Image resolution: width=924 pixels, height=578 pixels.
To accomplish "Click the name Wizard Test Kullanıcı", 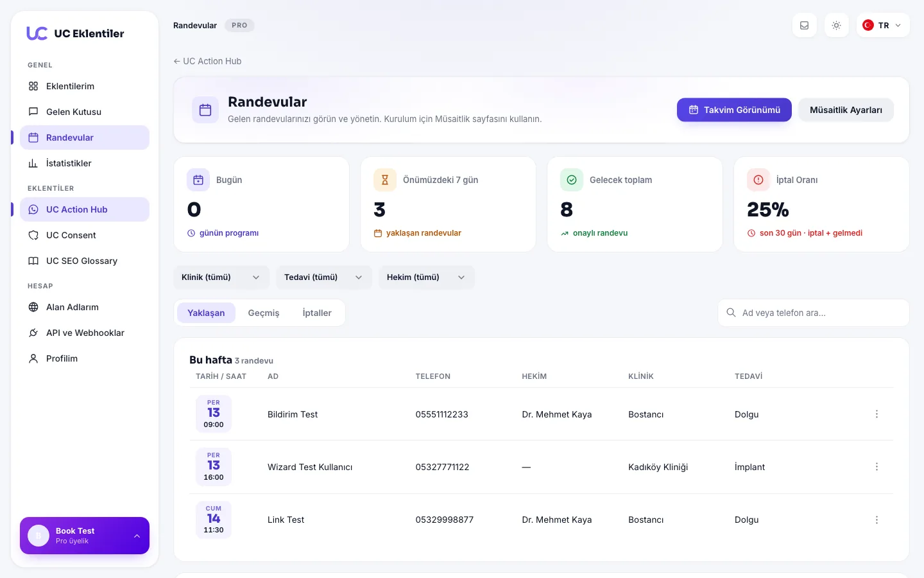I will 310,467.
